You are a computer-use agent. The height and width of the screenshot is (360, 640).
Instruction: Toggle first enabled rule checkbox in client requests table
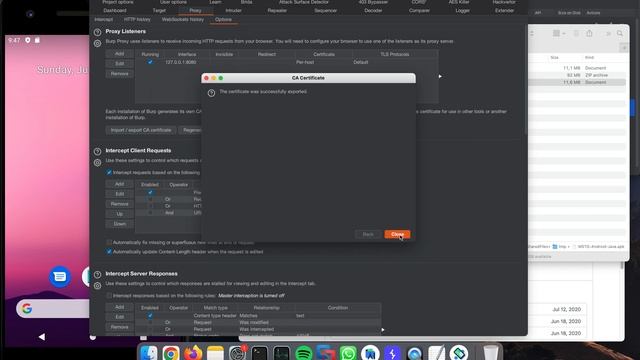pos(150,192)
